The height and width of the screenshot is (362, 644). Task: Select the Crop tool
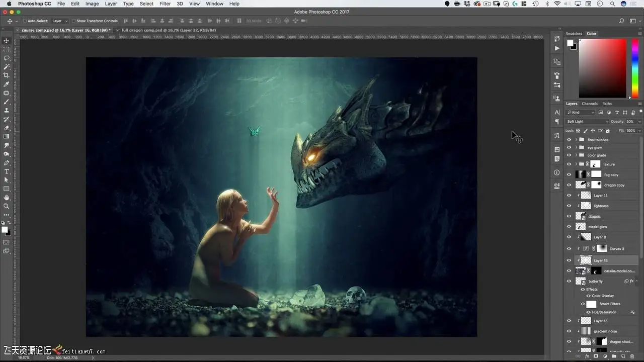7,75
